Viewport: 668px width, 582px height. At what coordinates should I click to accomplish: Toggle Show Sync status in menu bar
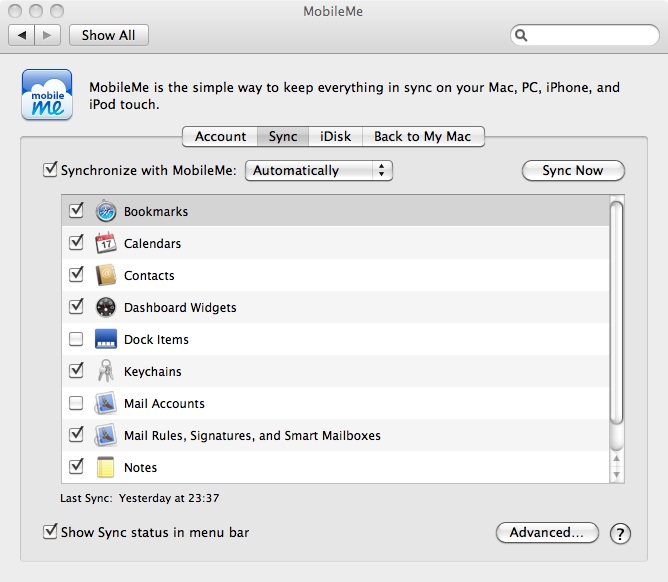point(50,531)
